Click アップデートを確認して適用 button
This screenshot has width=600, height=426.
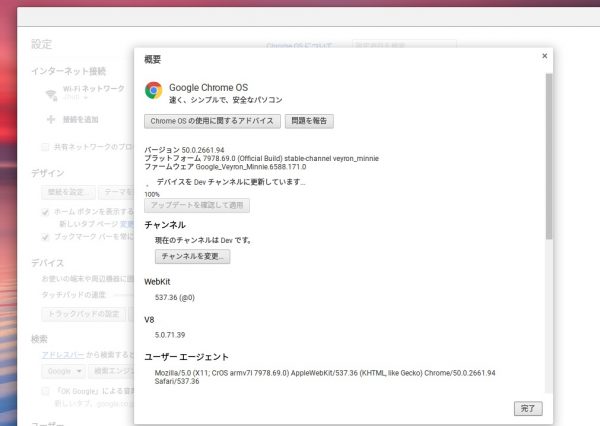point(197,205)
